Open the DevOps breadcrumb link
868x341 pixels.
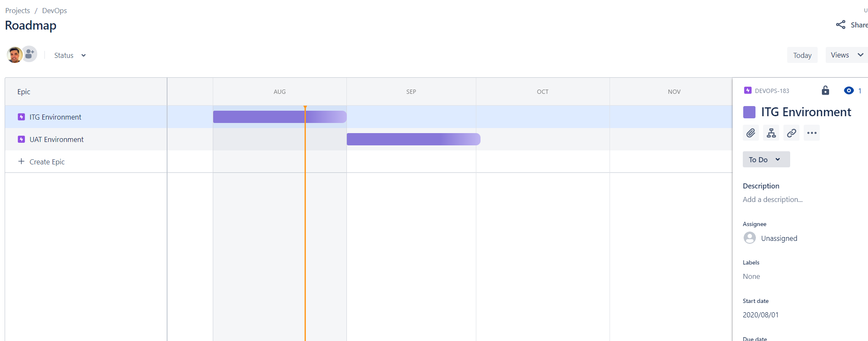point(55,11)
